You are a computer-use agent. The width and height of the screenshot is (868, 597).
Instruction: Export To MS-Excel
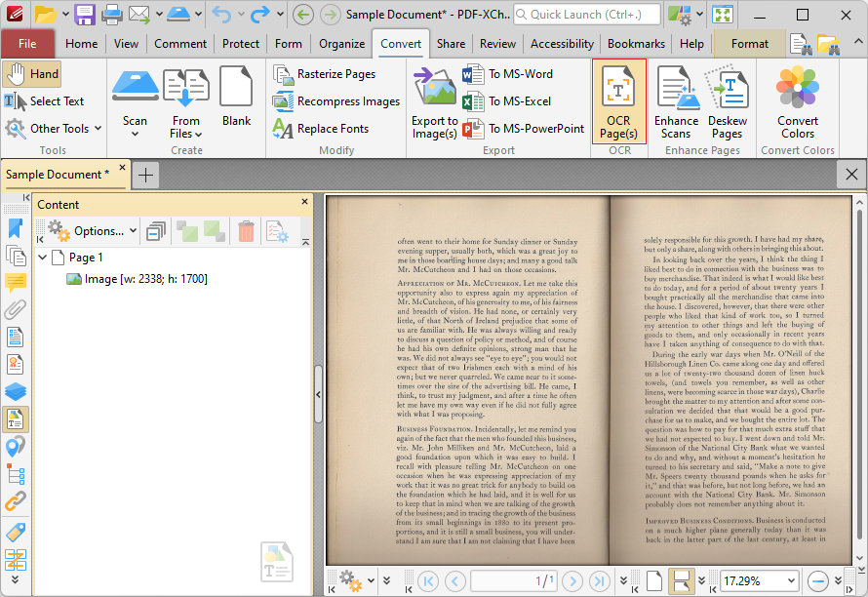point(507,101)
